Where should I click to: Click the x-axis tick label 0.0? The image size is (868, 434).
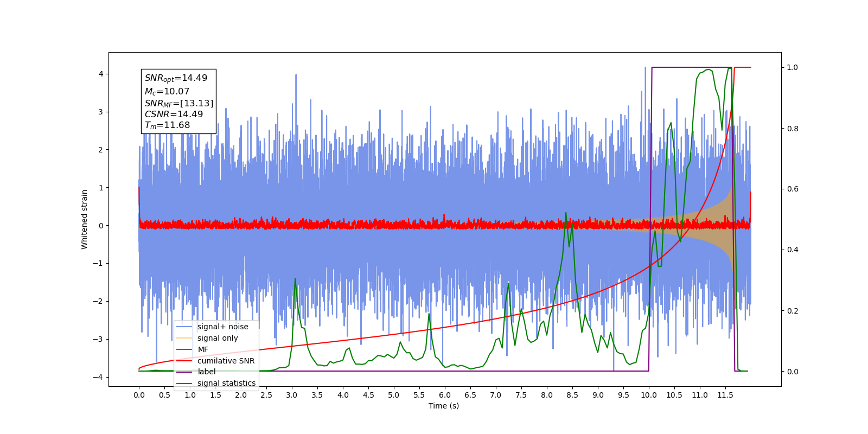pyautogui.click(x=139, y=395)
